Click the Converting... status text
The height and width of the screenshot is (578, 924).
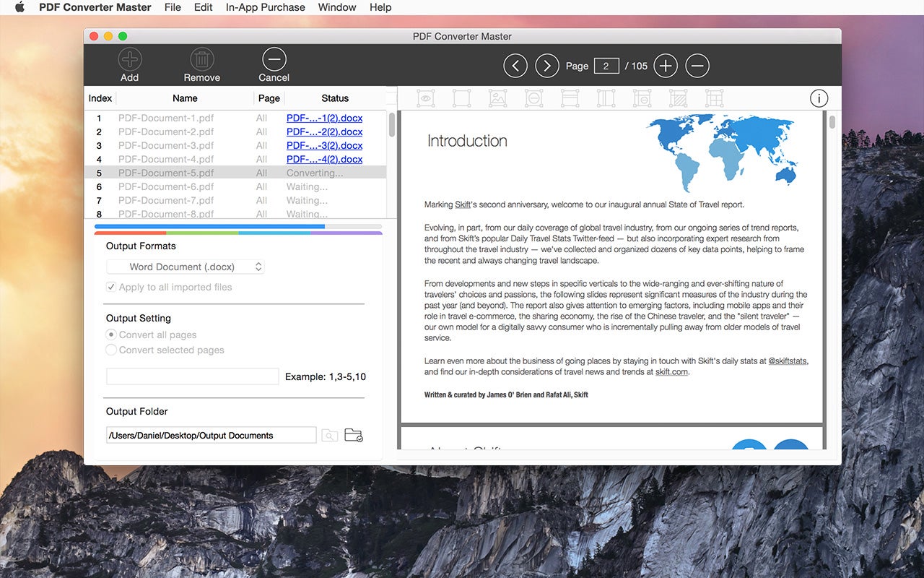click(315, 173)
